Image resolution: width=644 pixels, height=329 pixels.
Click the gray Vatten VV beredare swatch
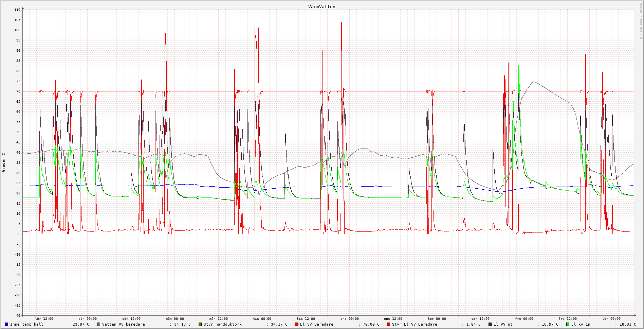pos(99,324)
